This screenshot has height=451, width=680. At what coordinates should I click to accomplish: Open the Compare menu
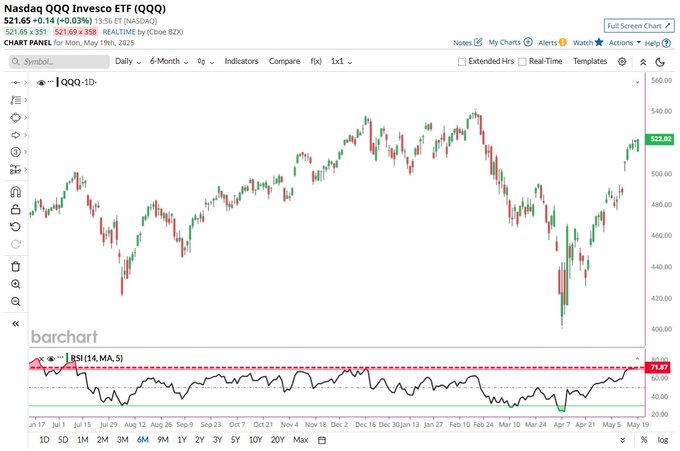point(284,61)
